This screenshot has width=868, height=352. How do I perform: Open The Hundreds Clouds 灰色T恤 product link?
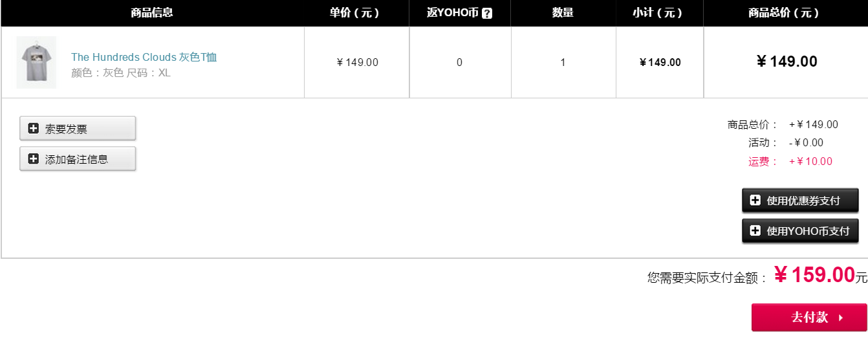coord(144,57)
